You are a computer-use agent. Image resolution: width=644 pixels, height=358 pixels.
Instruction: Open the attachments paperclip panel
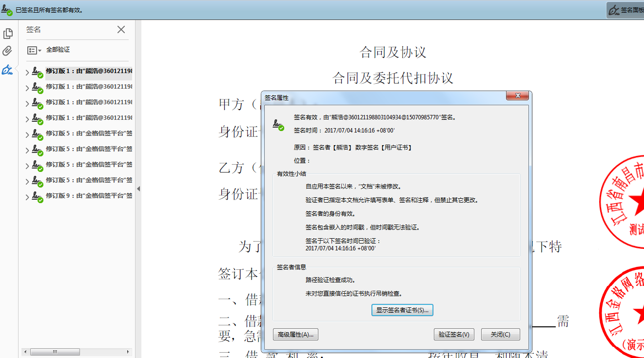[7, 51]
